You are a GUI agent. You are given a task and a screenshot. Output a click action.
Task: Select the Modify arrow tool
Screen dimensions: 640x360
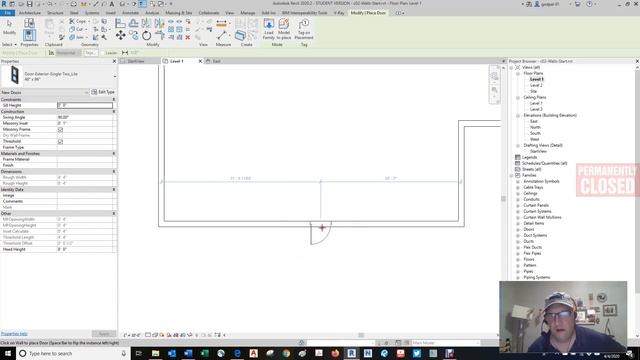coord(9,27)
